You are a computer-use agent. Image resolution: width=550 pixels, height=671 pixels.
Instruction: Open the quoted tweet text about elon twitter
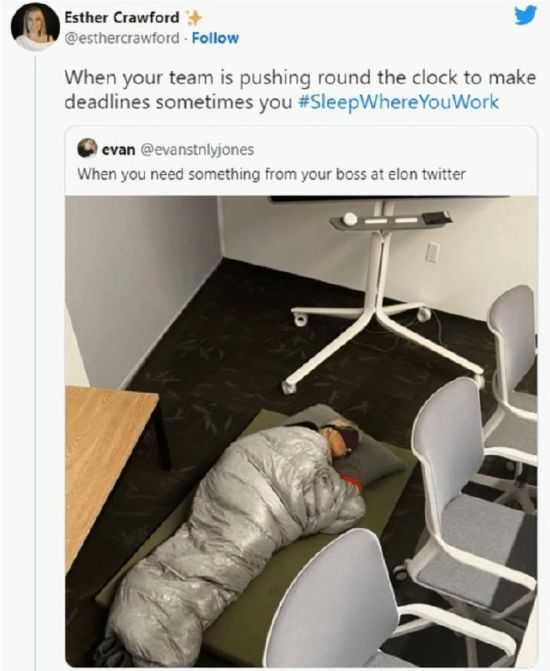(x=271, y=175)
